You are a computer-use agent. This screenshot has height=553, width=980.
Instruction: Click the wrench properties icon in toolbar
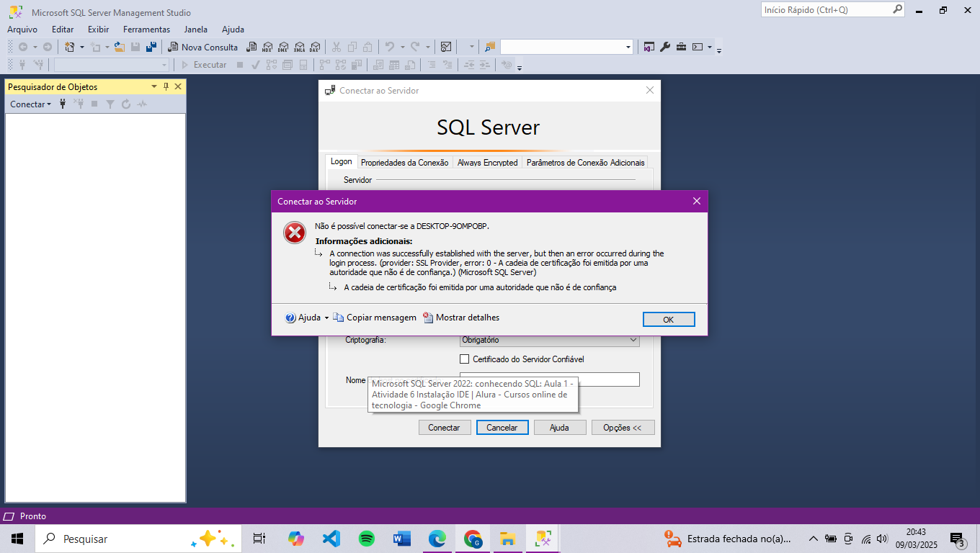(x=665, y=47)
